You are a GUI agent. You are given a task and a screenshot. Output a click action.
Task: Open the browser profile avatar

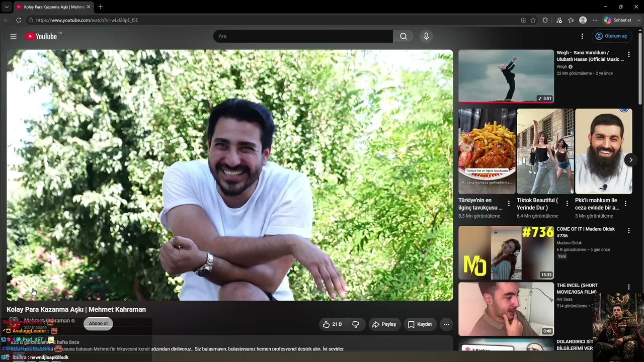(x=583, y=20)
